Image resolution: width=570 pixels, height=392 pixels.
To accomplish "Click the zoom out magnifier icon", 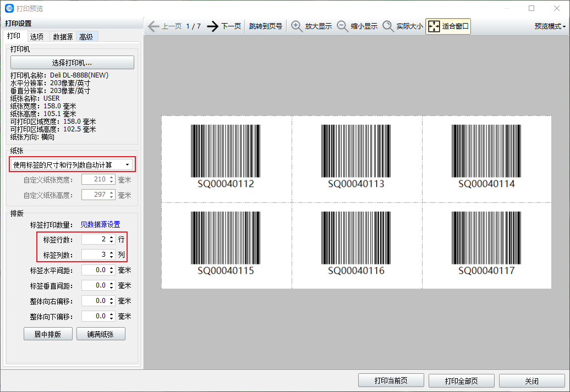I will (342, 26).
